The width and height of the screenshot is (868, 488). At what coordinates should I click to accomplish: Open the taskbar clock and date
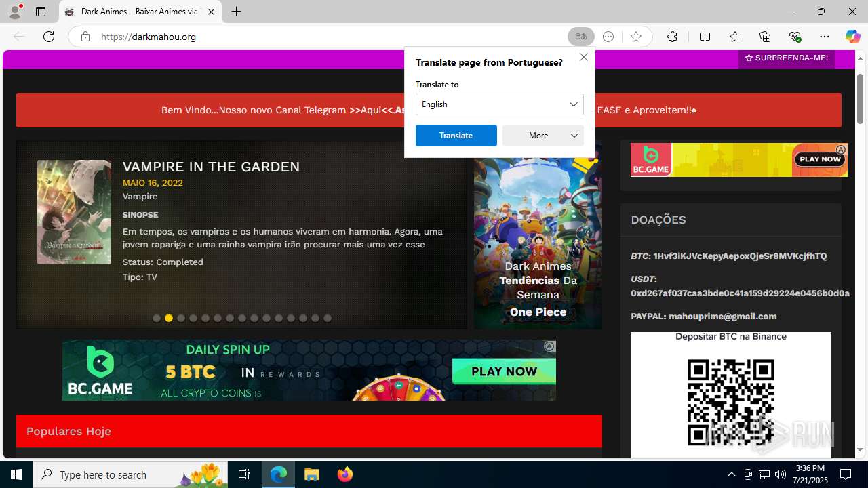(810, 474)
